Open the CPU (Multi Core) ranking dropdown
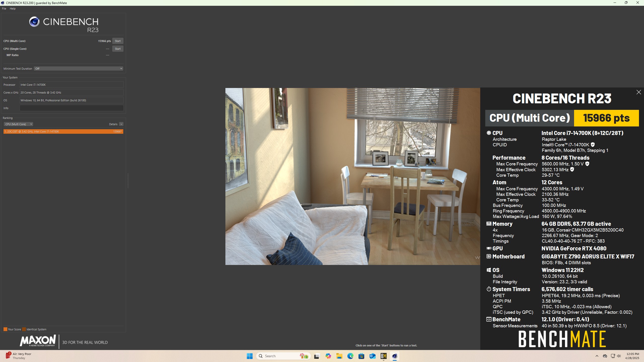The height and width of the screenshot is (362, 644). point(18,124)
